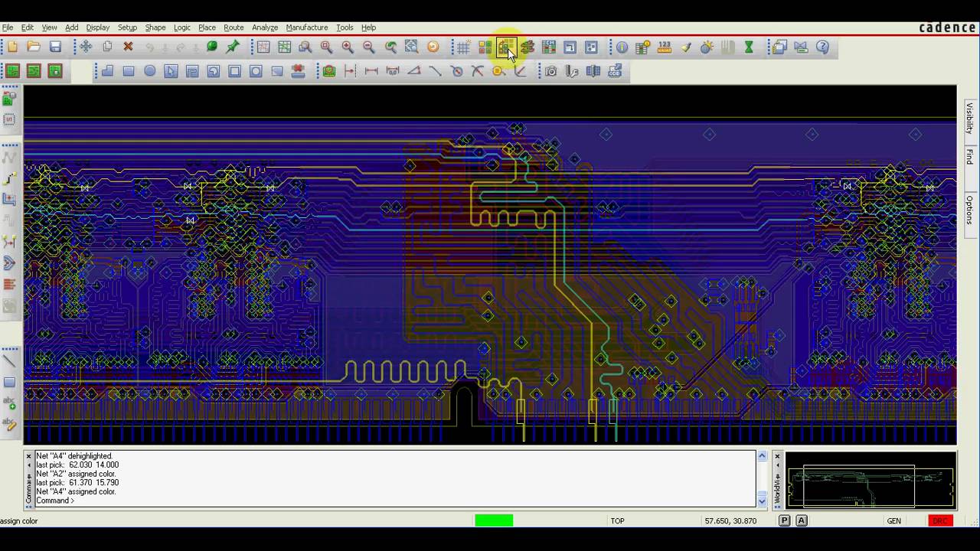Click the Zoom In magnifier
Screen dimensions: 980x551
(348, 47)
